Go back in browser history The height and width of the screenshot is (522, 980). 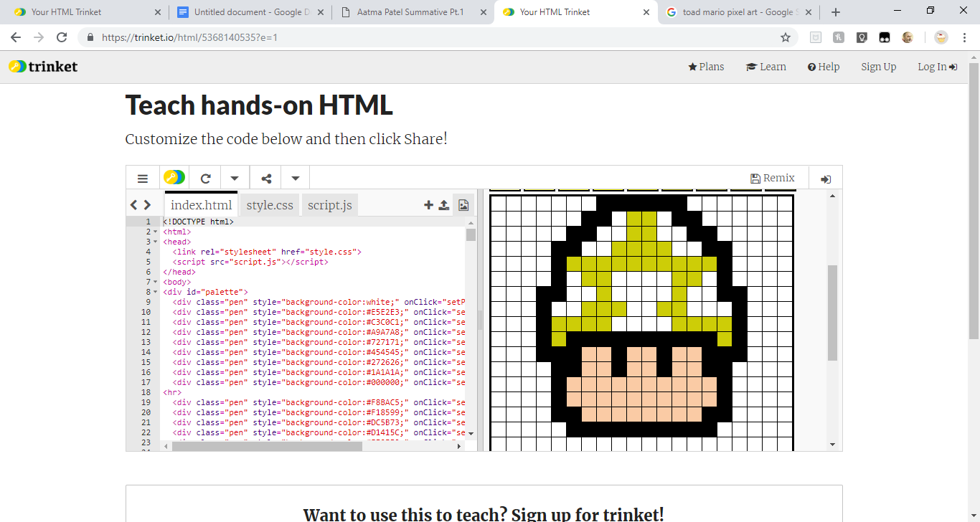16,37
